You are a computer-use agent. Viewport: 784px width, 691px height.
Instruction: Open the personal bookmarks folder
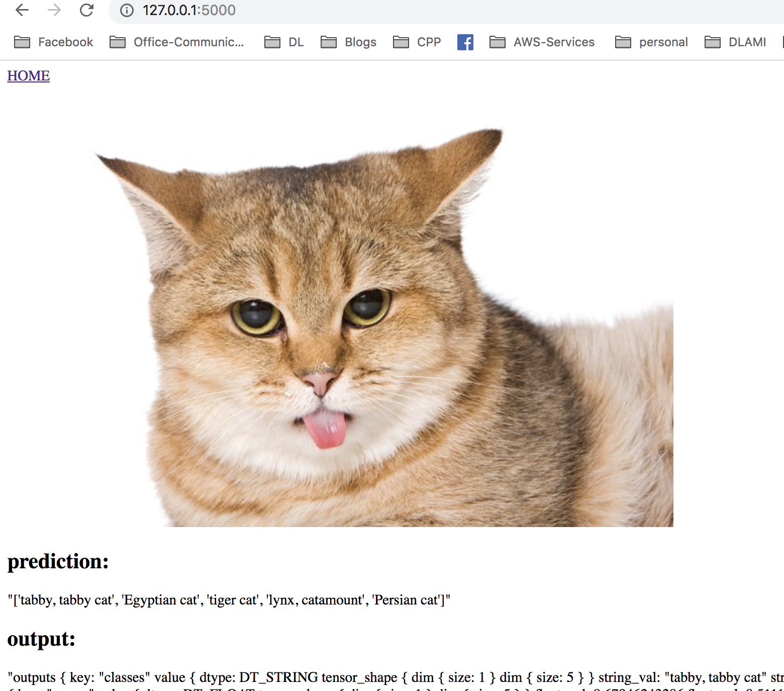651,42
